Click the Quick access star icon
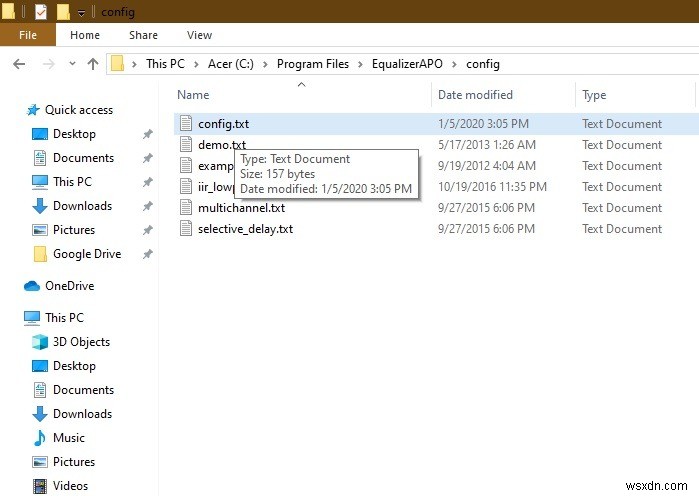The width and height of the screenshot is (699, 496). [33, 110]
